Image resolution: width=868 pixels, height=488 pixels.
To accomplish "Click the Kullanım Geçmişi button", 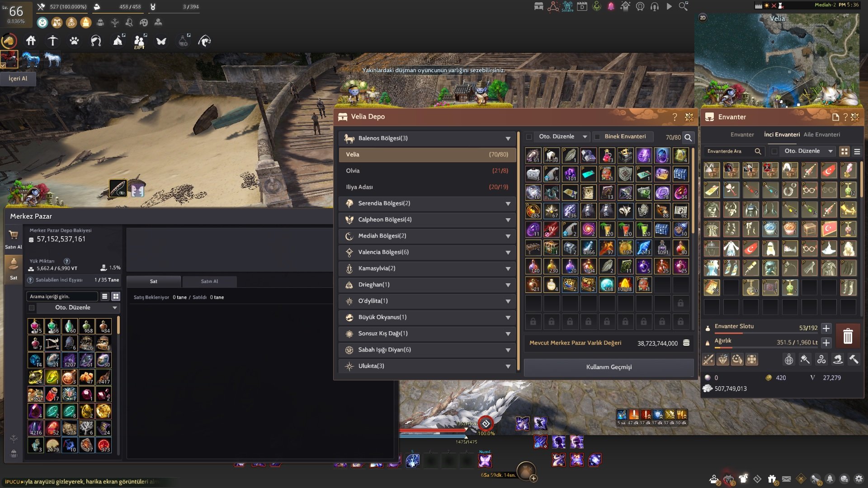I will click(609, 367).
